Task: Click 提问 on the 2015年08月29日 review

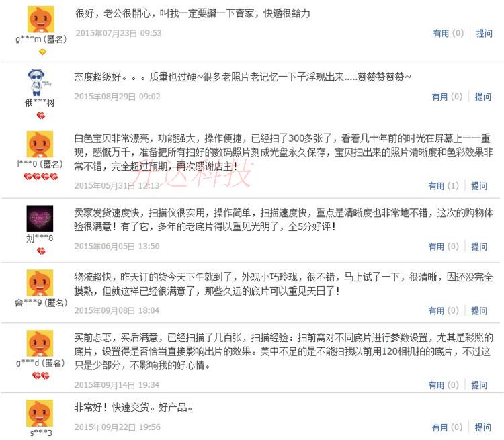Action: point(483,97)
